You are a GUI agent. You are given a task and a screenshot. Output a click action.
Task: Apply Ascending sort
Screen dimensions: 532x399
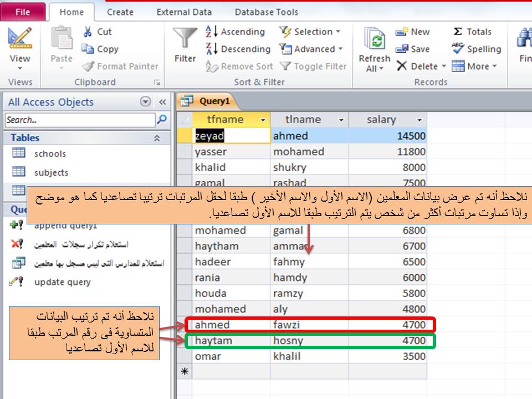coord(238,32)
